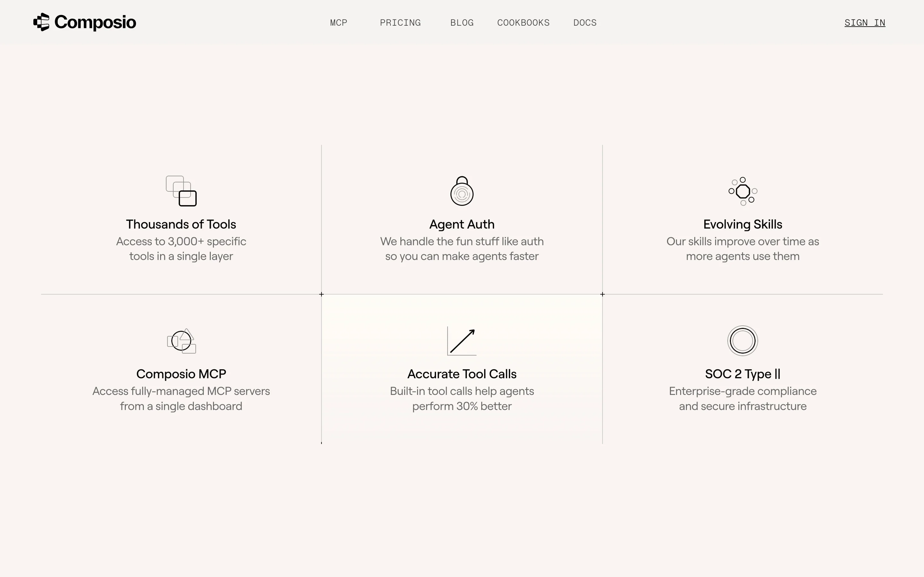Select the Agent Auth heading
The image size is (924, 577).
click(462, 224)
